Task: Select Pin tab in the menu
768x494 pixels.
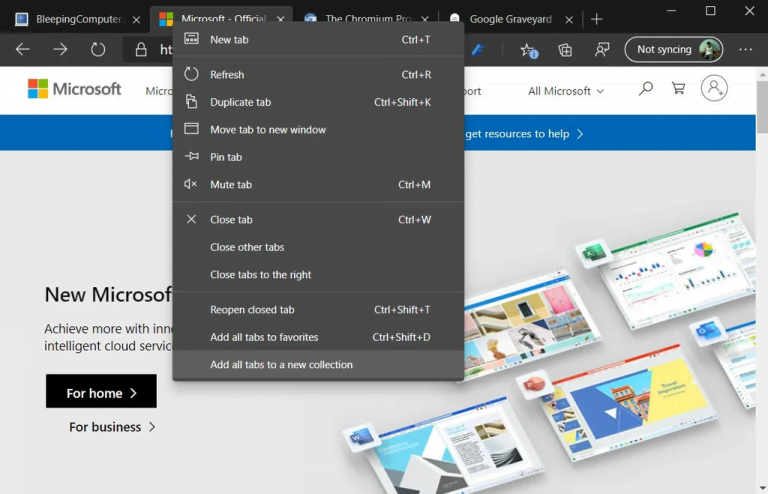Action: (x=318, y=157)
